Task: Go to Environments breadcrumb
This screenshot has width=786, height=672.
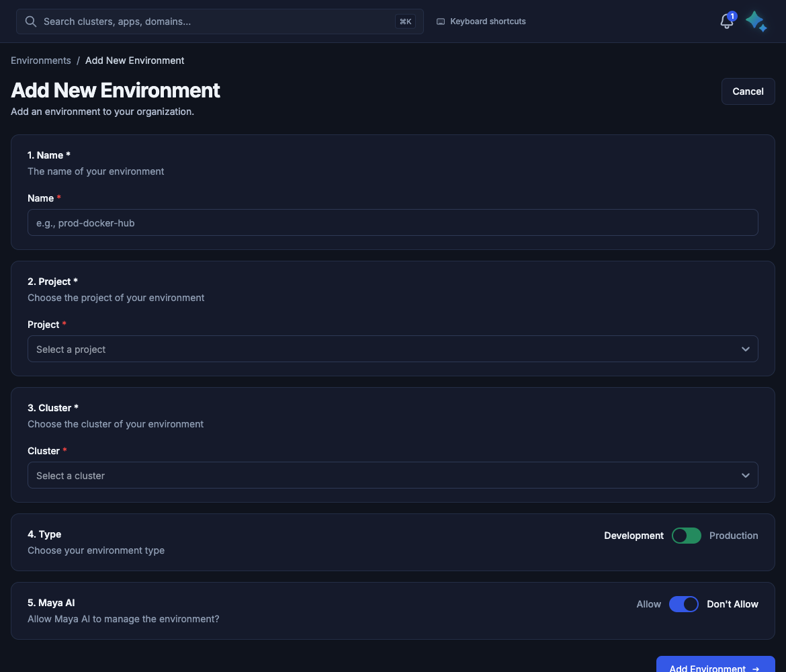Action: tap(40, 60)
